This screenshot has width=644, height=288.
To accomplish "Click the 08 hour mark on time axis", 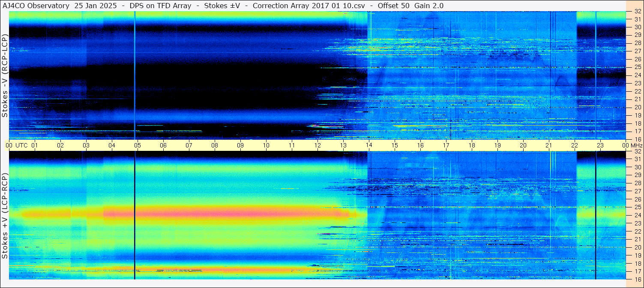I will pos(215,145).
